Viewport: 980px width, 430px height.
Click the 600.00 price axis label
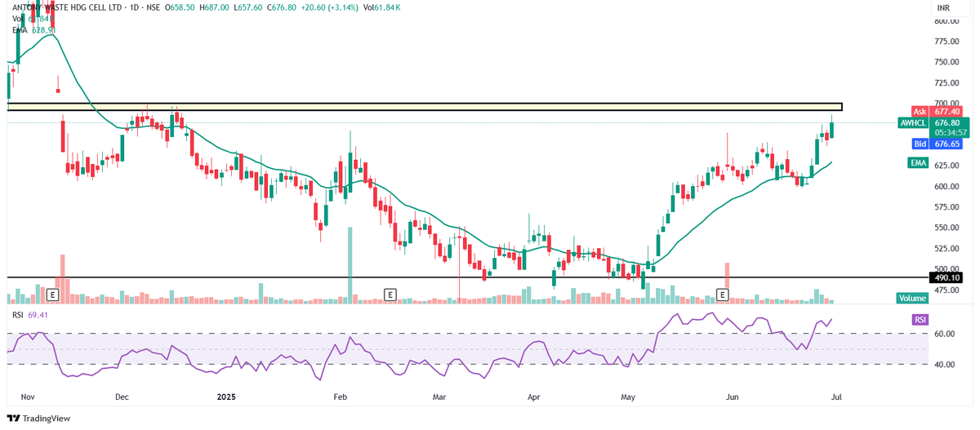click(x=947, y=186)
